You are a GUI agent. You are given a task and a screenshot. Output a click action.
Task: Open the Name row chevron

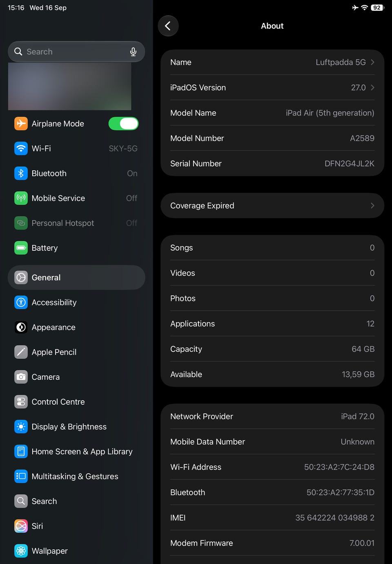[x=372, y=62]
